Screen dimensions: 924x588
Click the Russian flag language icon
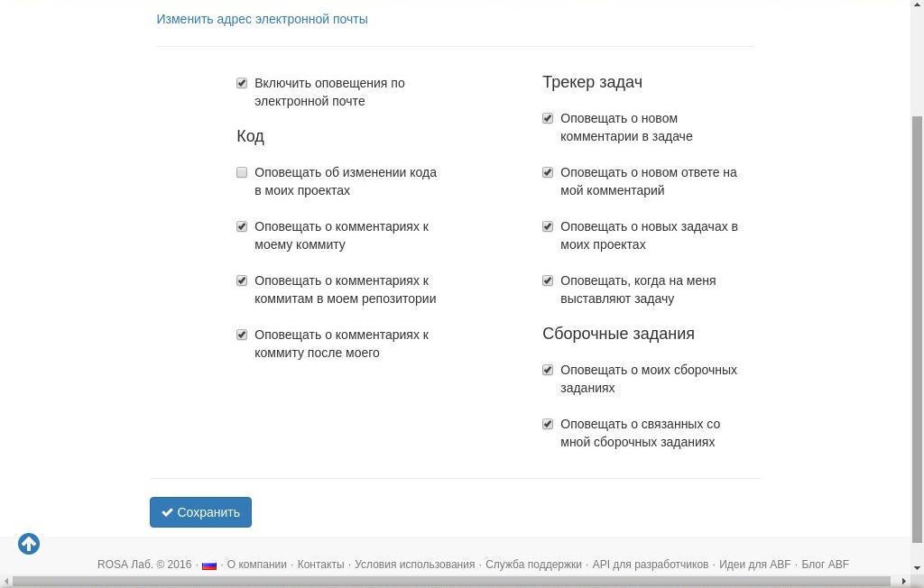209,565
